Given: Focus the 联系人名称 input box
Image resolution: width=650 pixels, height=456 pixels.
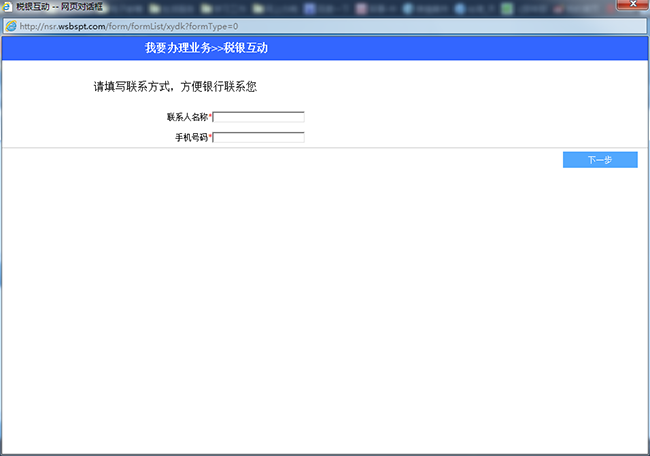Looking at the screenshot, I should 259,117.
